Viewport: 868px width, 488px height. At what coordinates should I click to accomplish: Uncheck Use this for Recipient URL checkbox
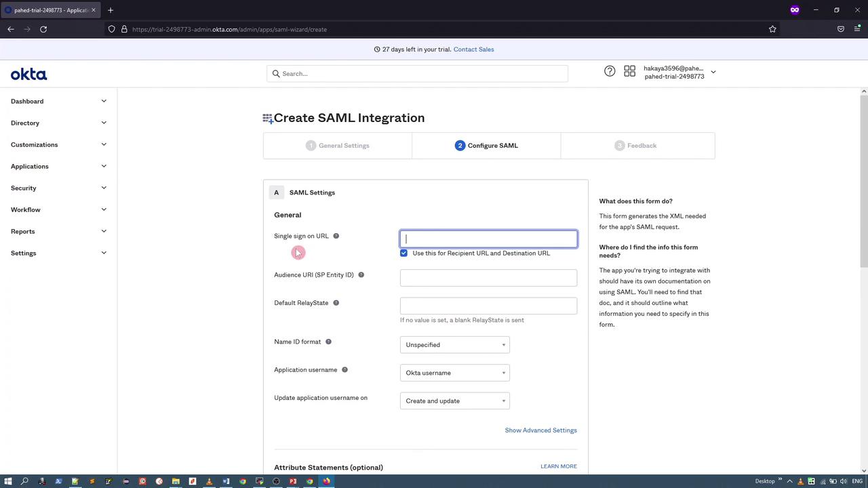point(404,253)
